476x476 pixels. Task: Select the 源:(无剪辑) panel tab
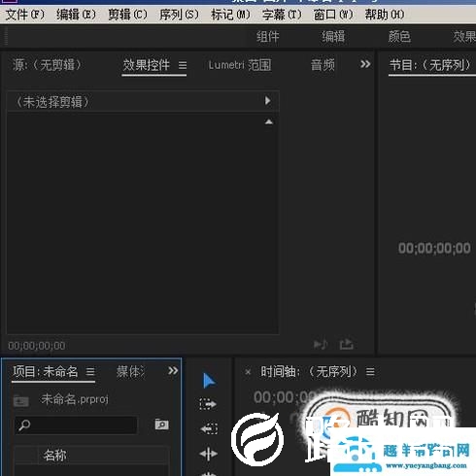[47, 65]
